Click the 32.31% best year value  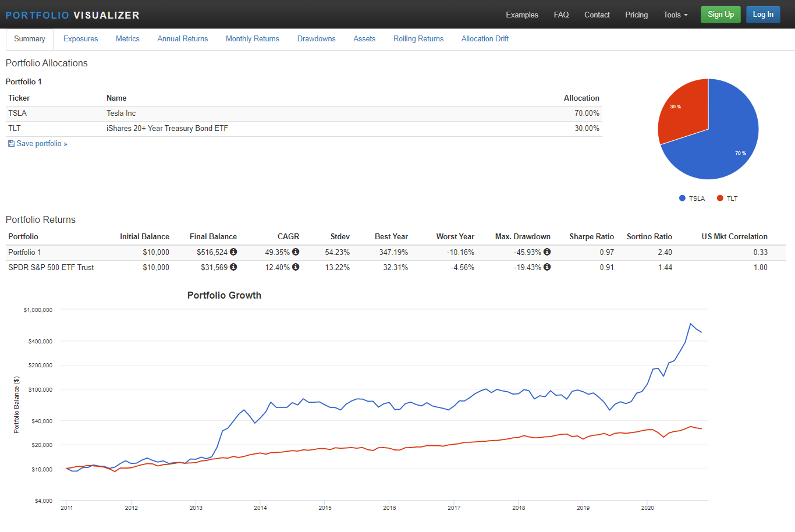click(395, 267)
